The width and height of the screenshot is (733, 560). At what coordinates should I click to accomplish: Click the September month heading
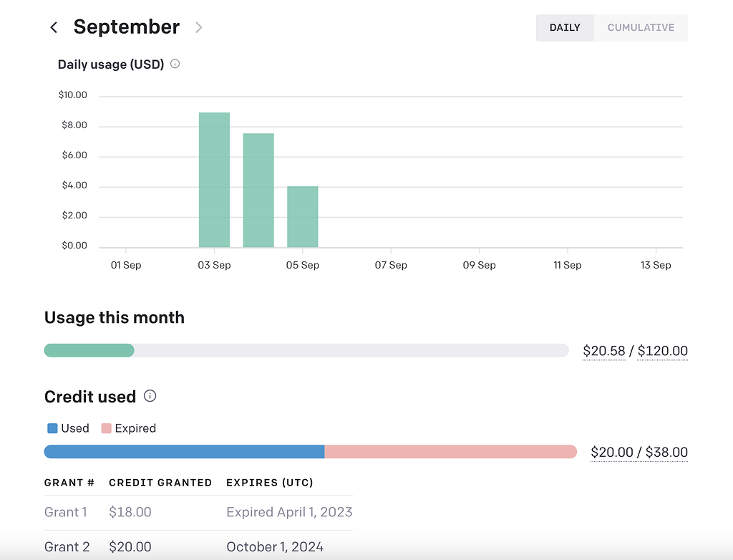[x=126, y=26]
